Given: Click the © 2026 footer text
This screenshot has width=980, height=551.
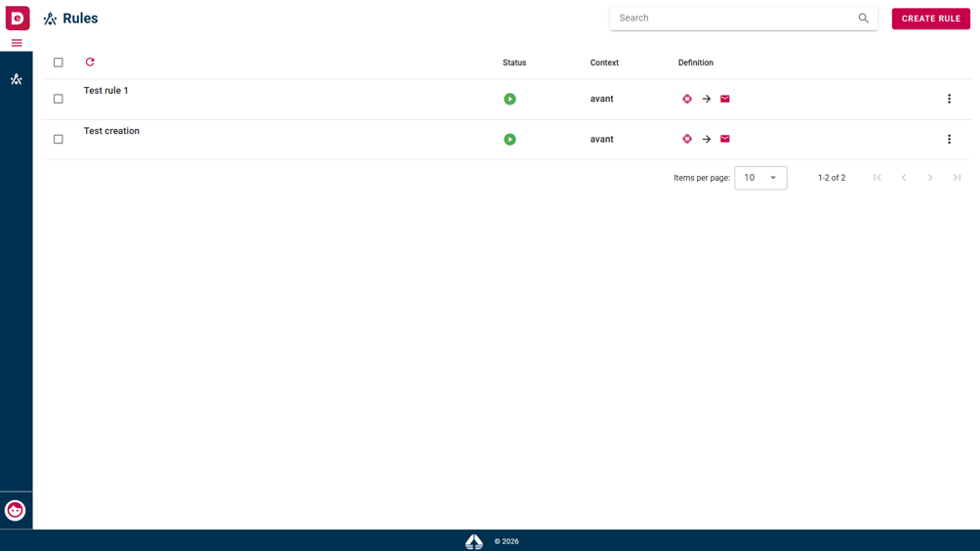Looking at the screenshot, I should tap(507, 541).
